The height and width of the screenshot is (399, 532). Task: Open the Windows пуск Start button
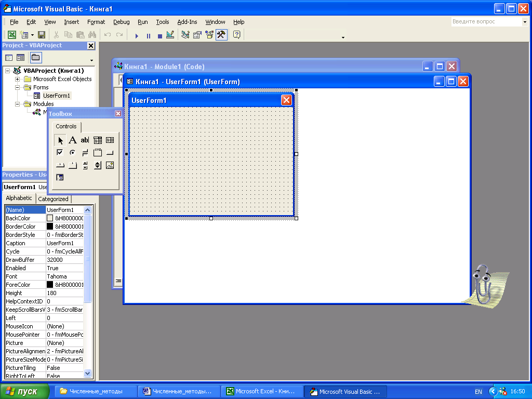coord(25,391)
